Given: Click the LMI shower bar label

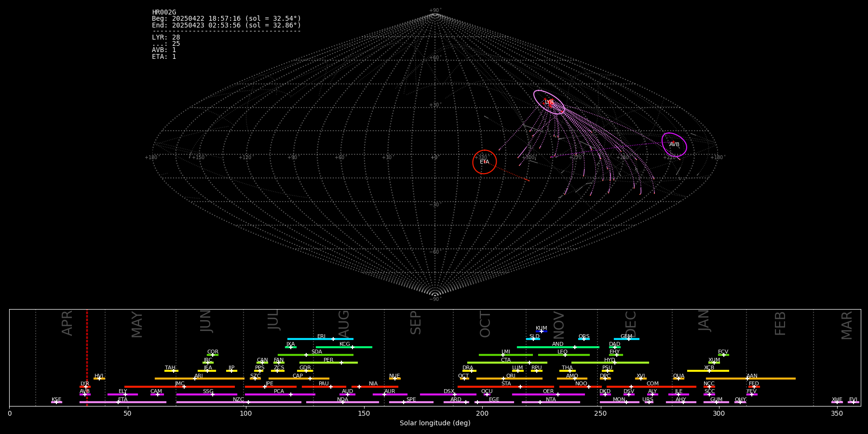Looking at the screenshot, I should pos(506,352).
